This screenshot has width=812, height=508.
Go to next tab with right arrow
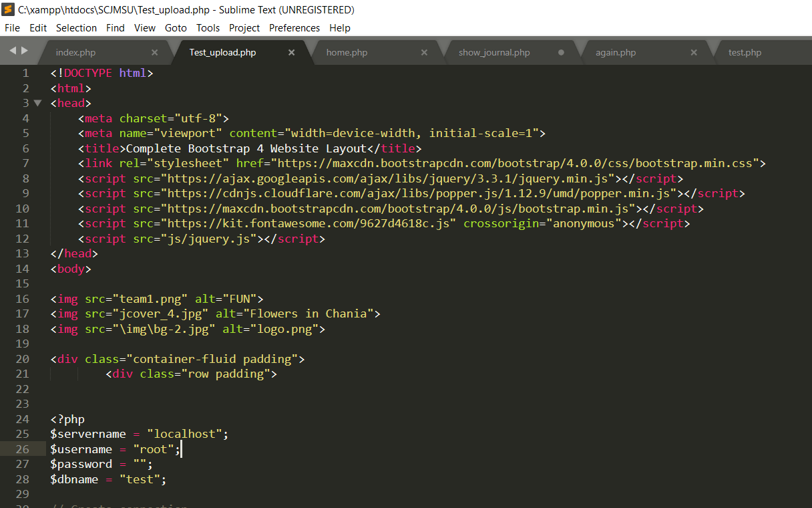(x=25, y=51)
